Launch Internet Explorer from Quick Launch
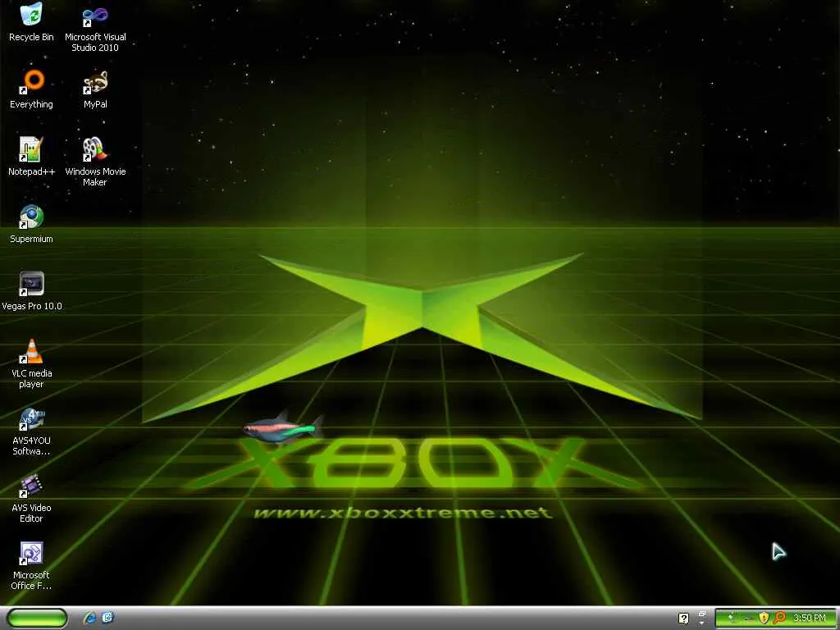 click(89, 618)
